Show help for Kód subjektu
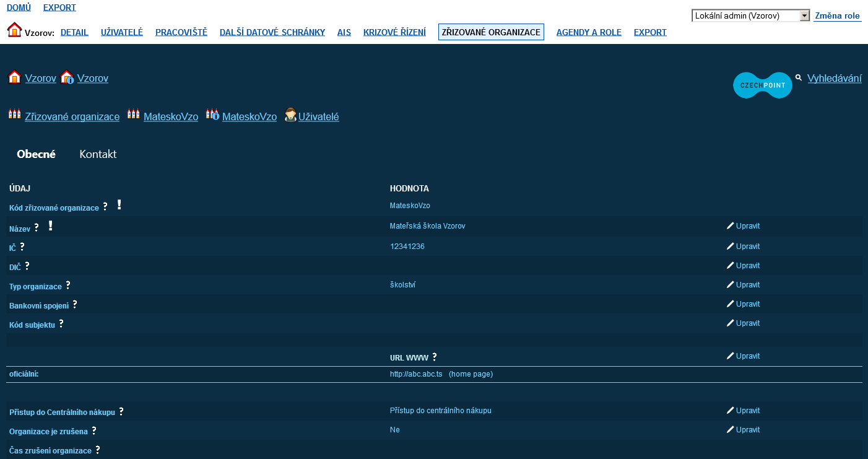 (x=61, y=323)
